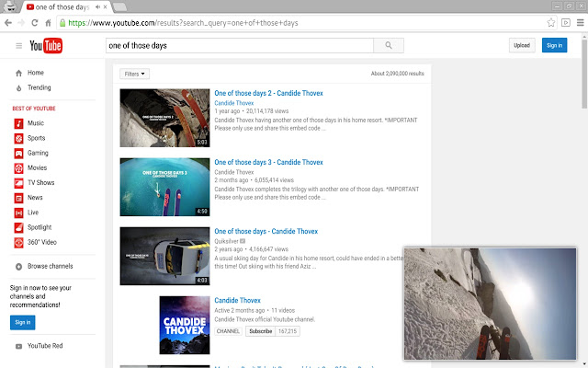Screen dimensions: 588x368
Task: Go to Home in sidebar
Action: click(36, 73)
